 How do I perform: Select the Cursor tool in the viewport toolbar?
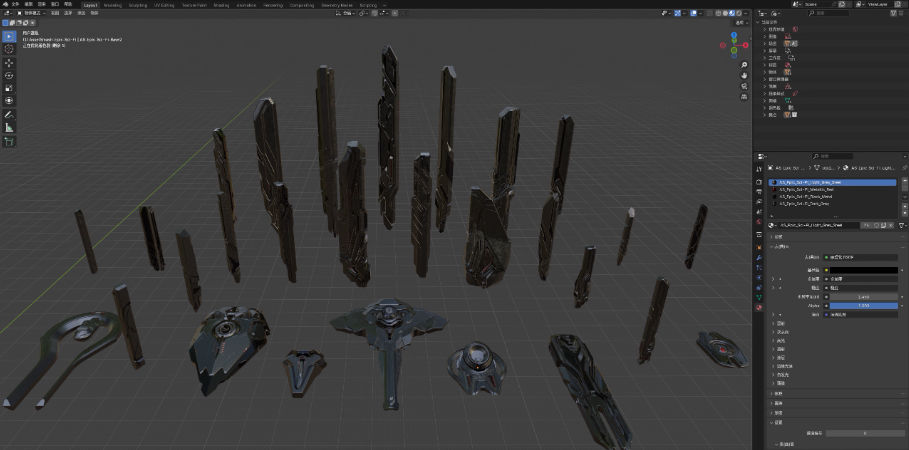(9, 49)
